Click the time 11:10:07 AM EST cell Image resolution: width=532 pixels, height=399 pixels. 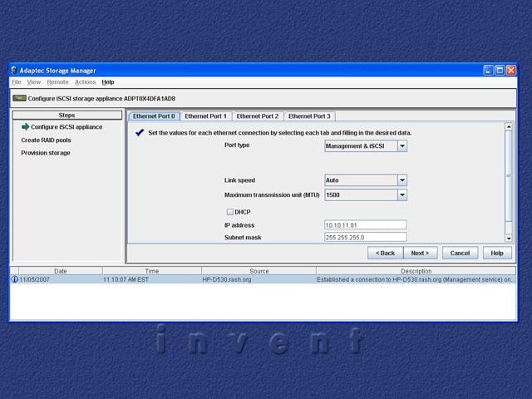tap(126, 279)
